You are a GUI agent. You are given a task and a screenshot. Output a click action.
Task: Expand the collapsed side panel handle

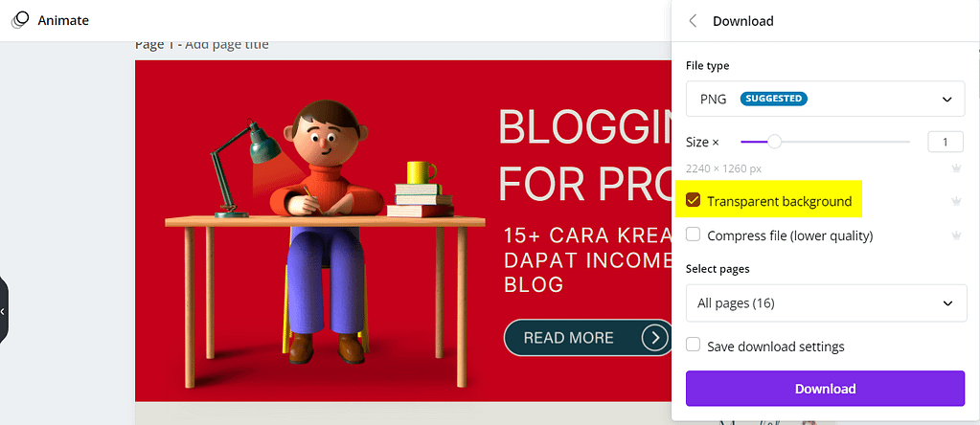click(x=4, y=310)
